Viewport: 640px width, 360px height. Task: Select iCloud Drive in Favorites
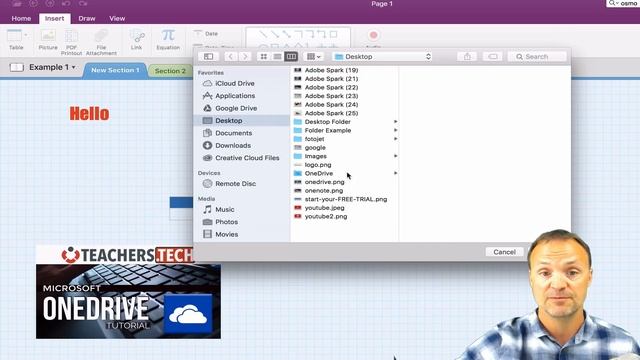coord(242,83)
